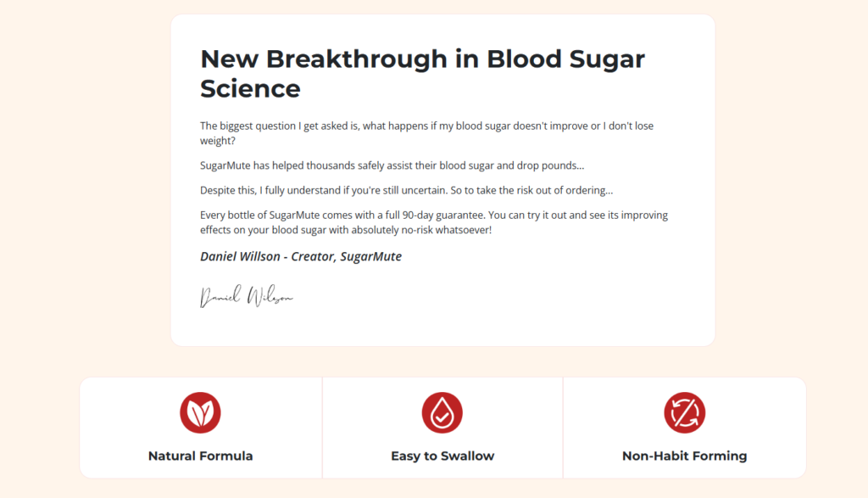Click the word "weight?" ending the first paragraph
Screen dimensions: 868x498
pos(218,141)
